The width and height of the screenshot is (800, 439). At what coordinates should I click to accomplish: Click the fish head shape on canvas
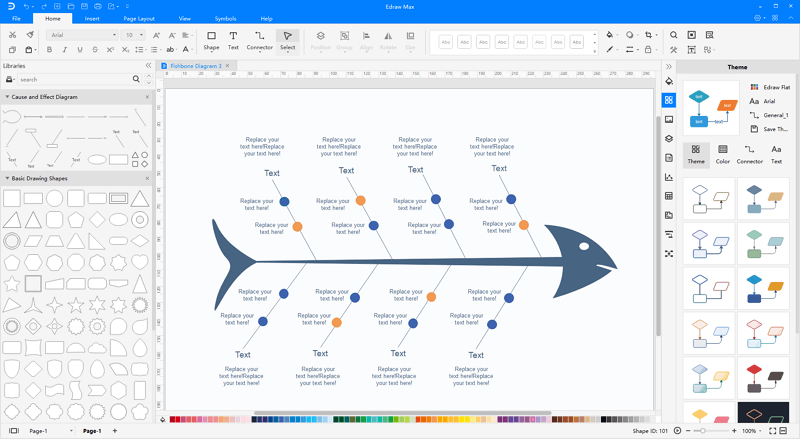(x=581, y=261)
